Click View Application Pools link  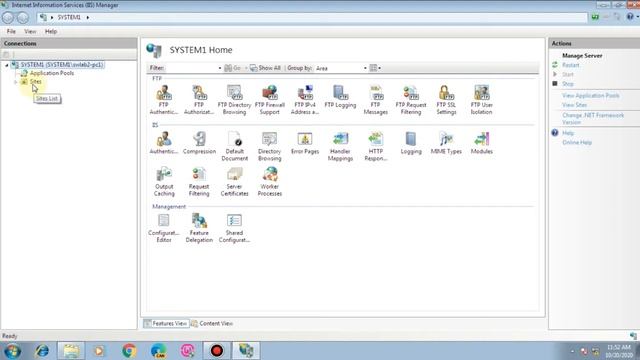pos(591,96)
